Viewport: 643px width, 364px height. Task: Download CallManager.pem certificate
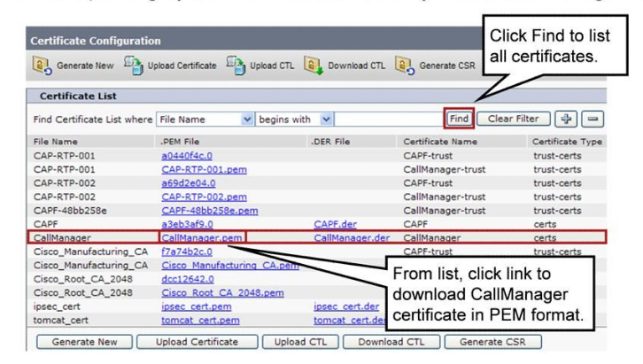tap(201, 237)
